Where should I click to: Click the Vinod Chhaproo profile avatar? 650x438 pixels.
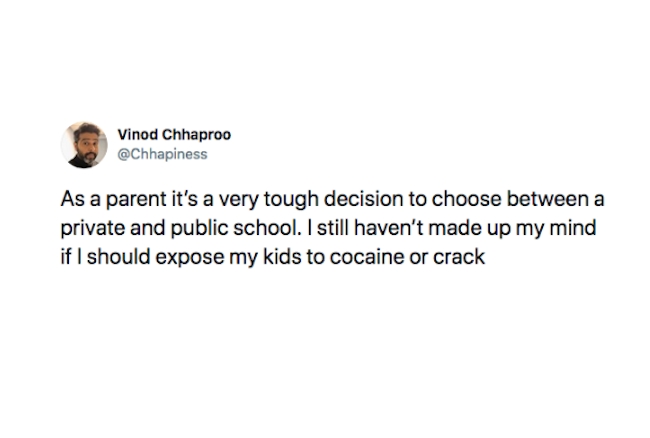pyautogui.click(x=82, y=145)
